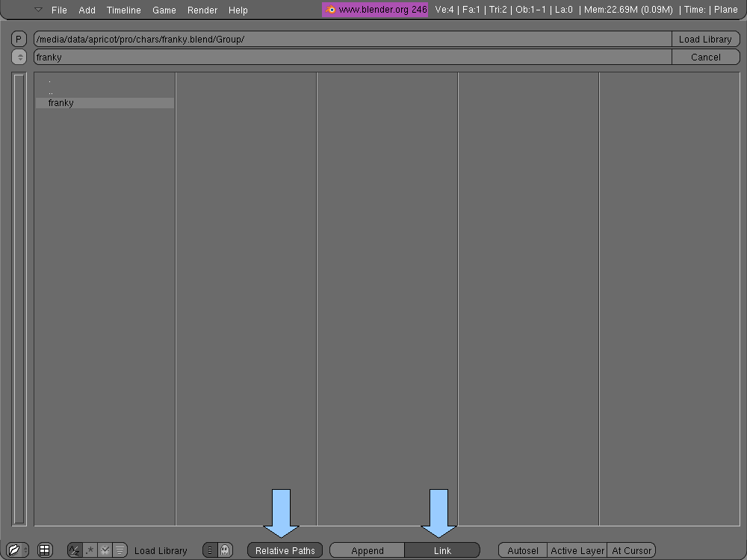Toggle hide dot files ghost icon
Screen dimensions: 747x560
pyautogui.click(x=225, y=550)
